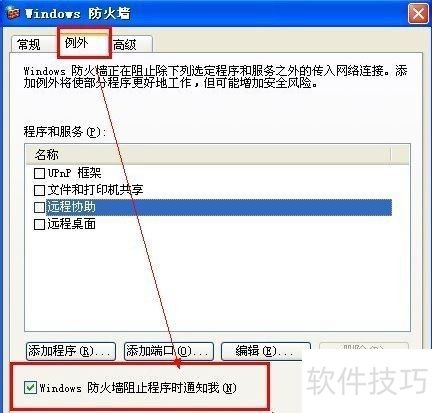Screen dimensions: 432x413
Task: Click 添加程序(R)... button
Action: (71, 351)
